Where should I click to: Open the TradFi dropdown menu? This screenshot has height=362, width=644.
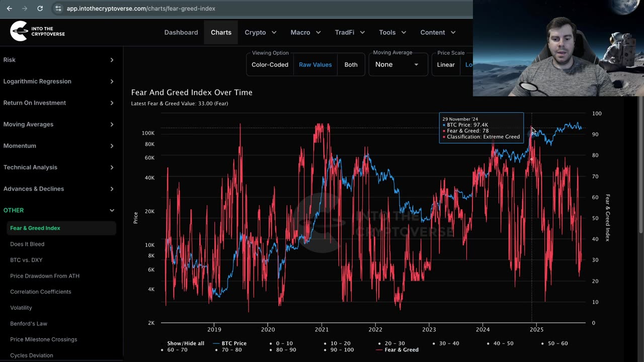coord(350,32)
